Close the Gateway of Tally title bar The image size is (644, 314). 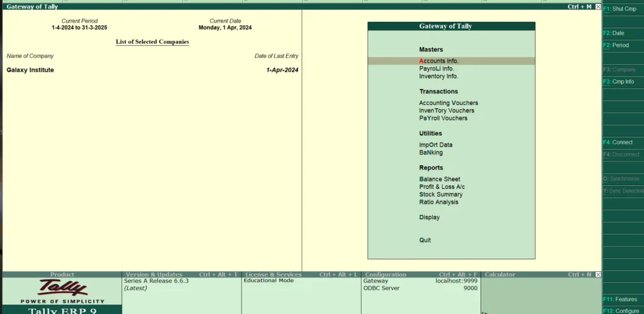point(598,7)
